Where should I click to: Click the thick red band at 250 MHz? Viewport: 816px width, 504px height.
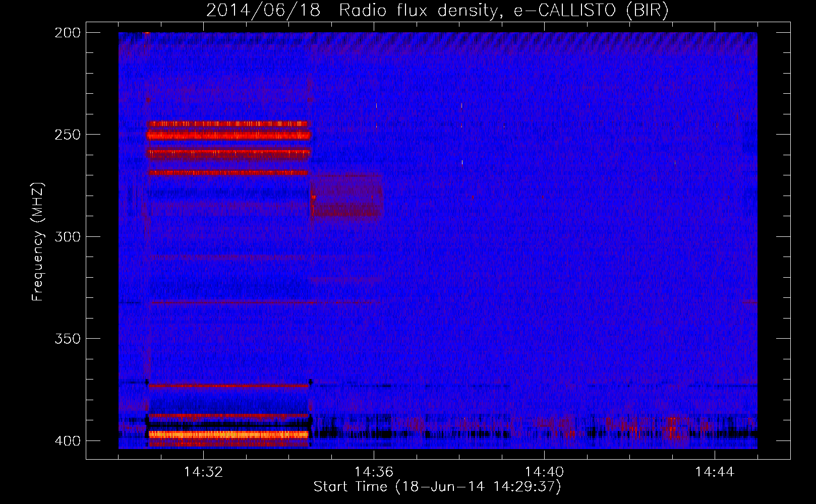click(228, 135)
